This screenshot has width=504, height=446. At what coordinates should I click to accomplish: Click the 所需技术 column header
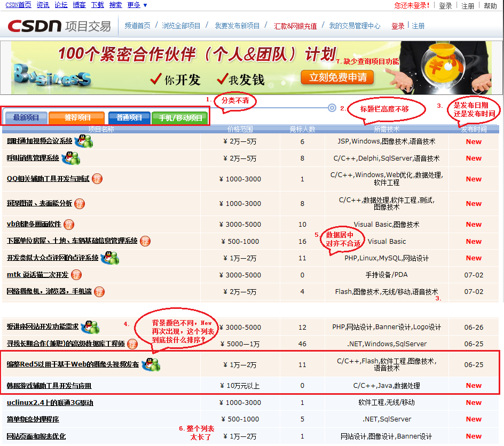[387, 129]
